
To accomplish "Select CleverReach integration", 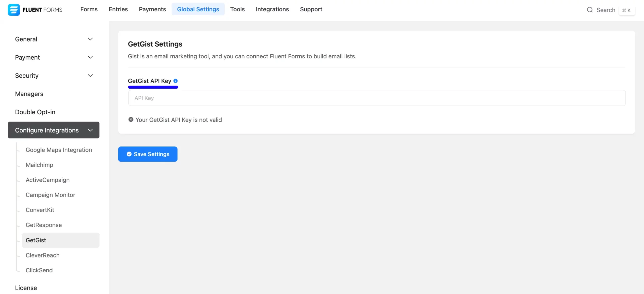I will point(43,255).
